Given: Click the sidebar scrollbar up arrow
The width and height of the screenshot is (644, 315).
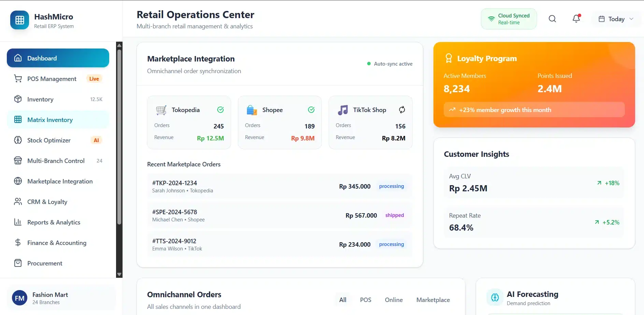Looking at the screenshot, I should coord(119,45).
